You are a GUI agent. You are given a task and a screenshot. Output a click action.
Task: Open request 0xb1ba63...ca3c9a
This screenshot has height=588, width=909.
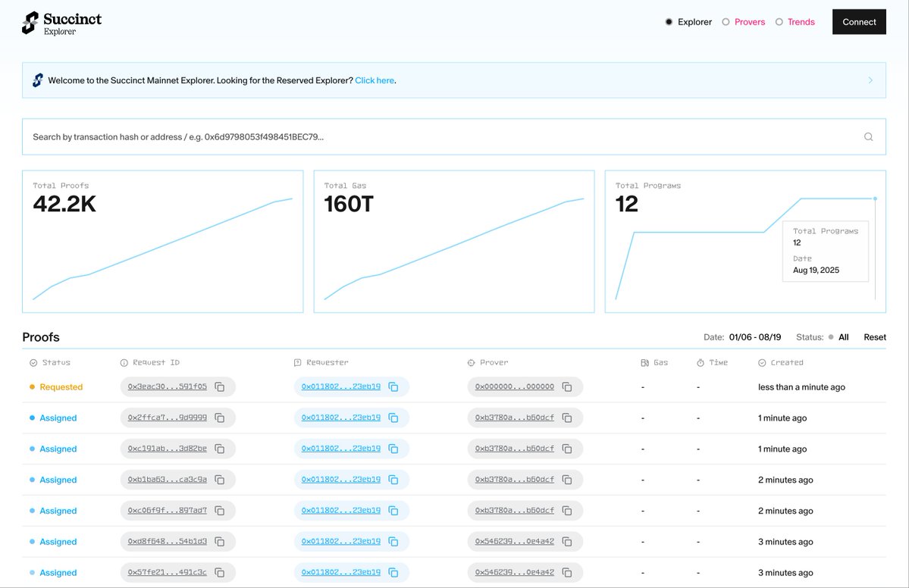(x=167, y=480)
